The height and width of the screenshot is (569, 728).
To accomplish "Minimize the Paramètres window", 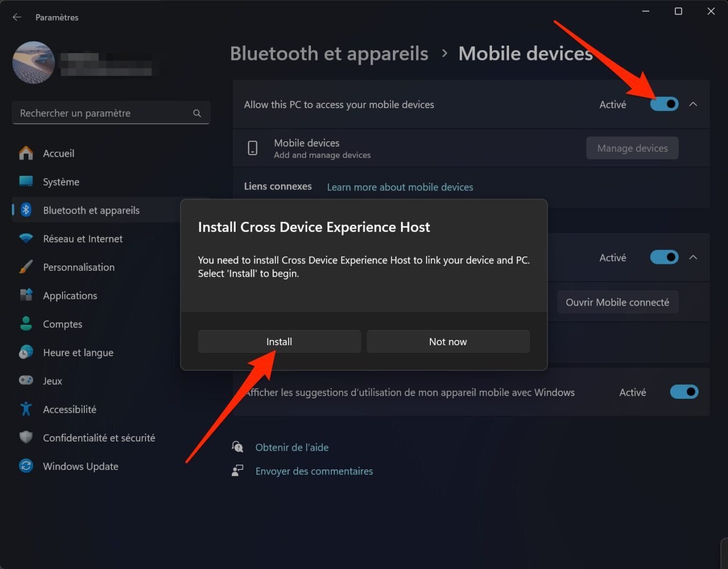I will click(646, 11).
